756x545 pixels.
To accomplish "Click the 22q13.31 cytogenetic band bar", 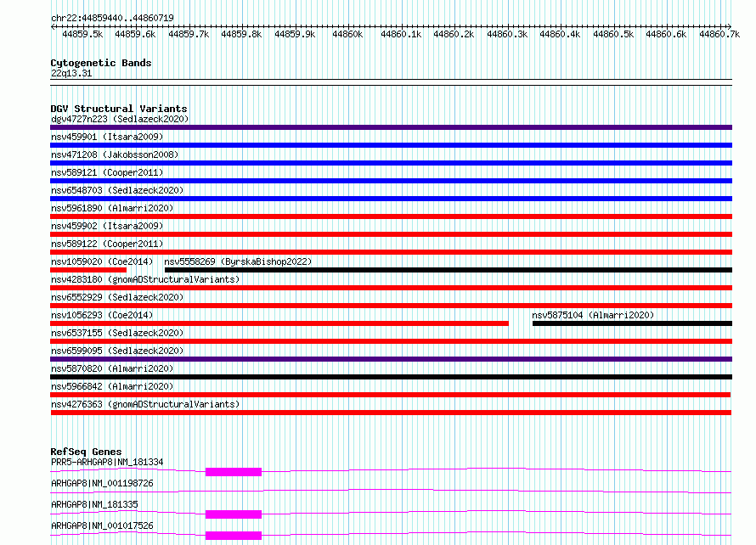I will coord(391,82).
